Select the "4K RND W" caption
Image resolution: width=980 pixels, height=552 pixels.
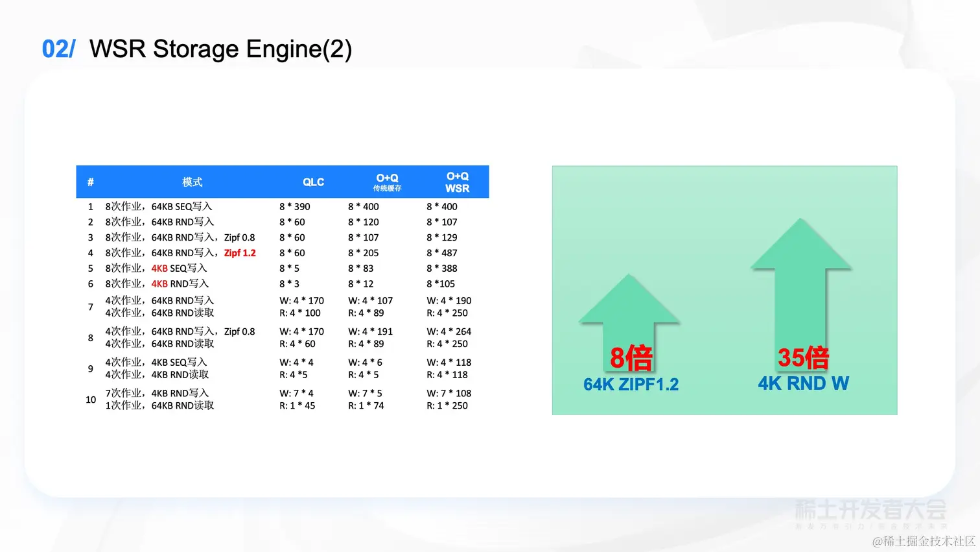(804, 383)
